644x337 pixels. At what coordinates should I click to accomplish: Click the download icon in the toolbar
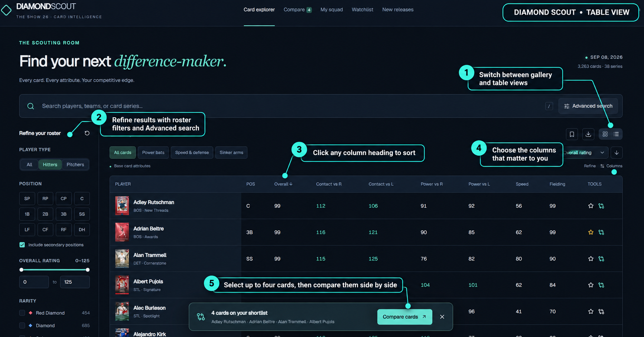pyautogui.click(x=588, y=134)
